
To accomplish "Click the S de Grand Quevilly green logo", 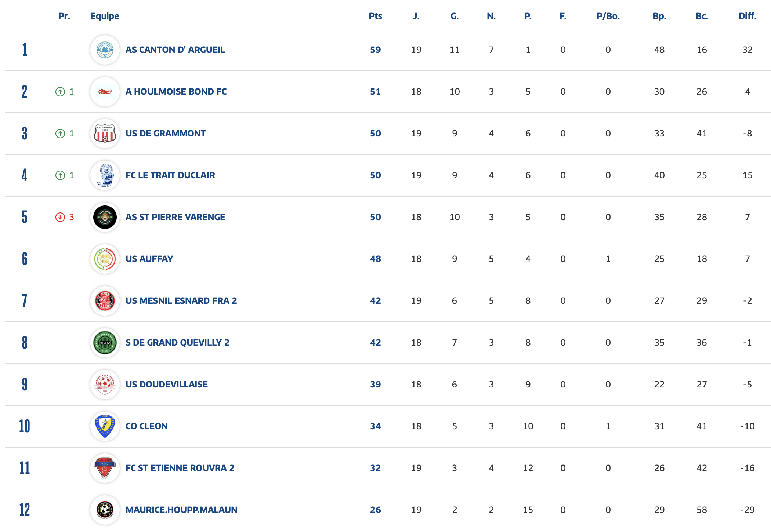I will [105, 343].
